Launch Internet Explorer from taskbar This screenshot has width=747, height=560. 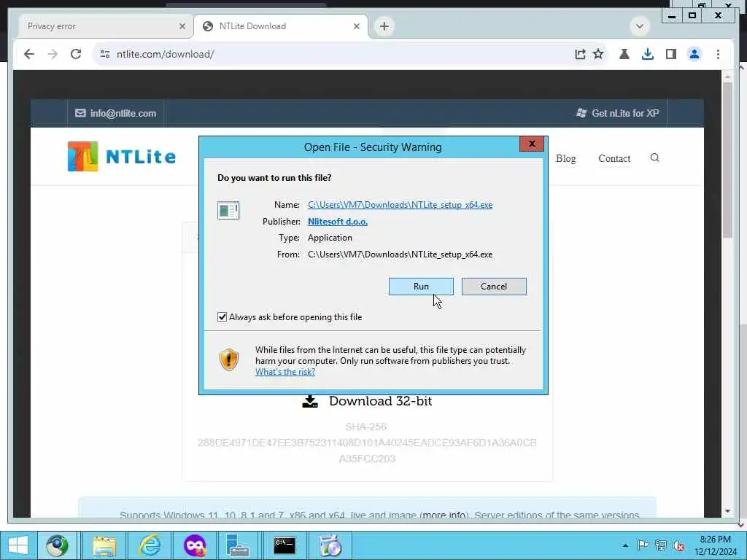tap(150, 545)
